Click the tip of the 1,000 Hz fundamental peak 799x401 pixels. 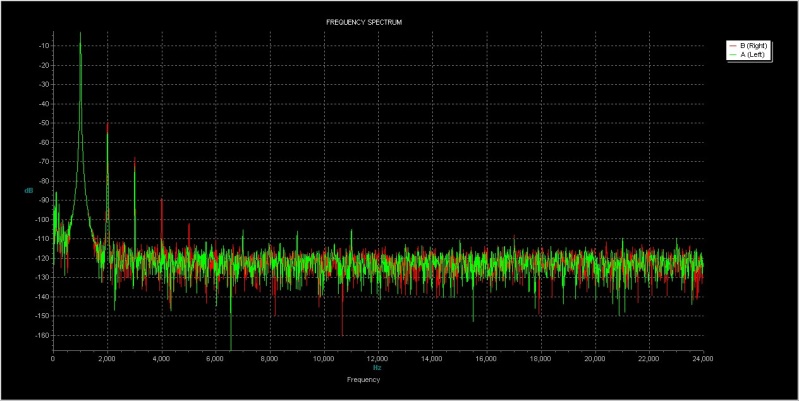point(80,33)
